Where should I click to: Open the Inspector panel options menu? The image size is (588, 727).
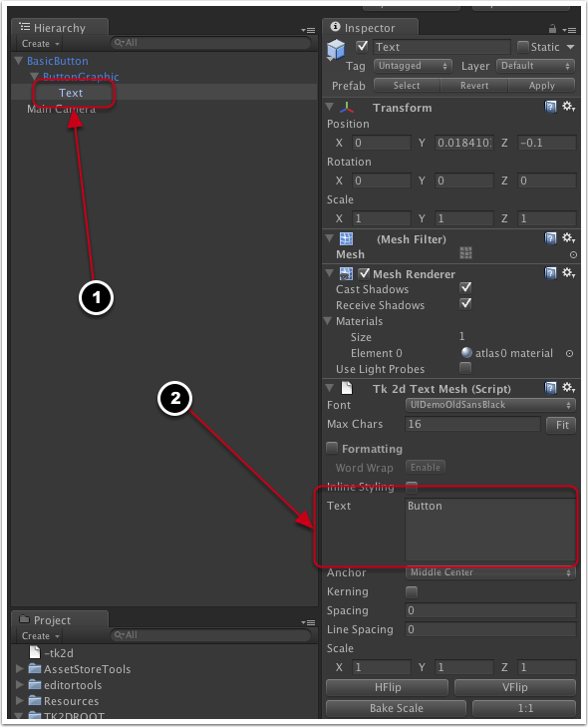tap(569, 30)
